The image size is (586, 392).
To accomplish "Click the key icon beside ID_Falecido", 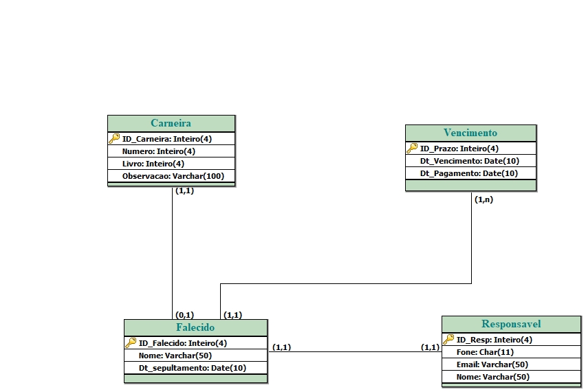I will [131, 342].
